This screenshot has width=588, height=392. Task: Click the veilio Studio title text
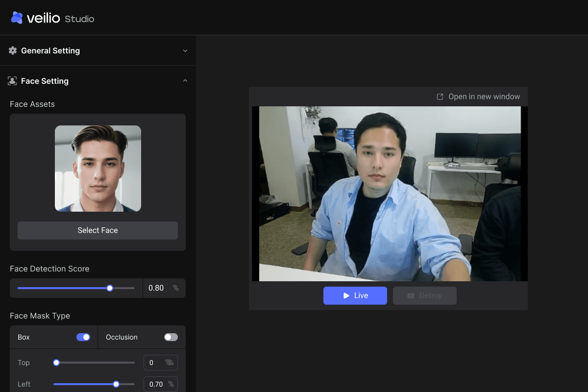pyautogui.click(x=60, y=19)
